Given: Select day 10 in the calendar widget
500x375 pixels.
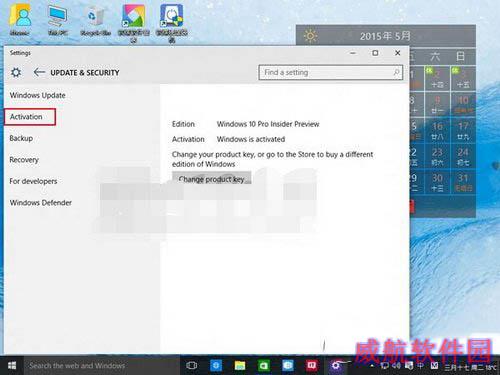Looking at the screenshot, I should 463,104.
